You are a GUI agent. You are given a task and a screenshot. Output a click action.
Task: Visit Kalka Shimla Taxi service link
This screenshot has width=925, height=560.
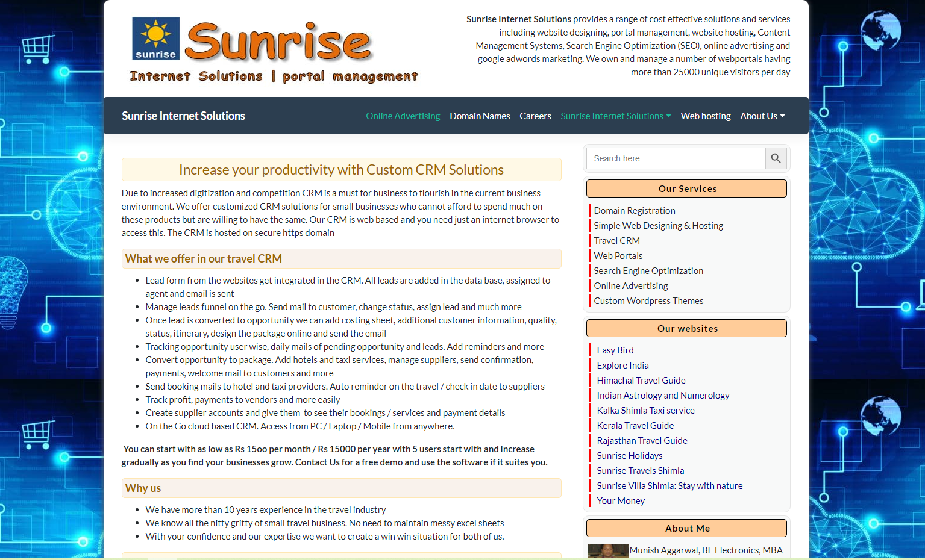(x=645, y=411)
